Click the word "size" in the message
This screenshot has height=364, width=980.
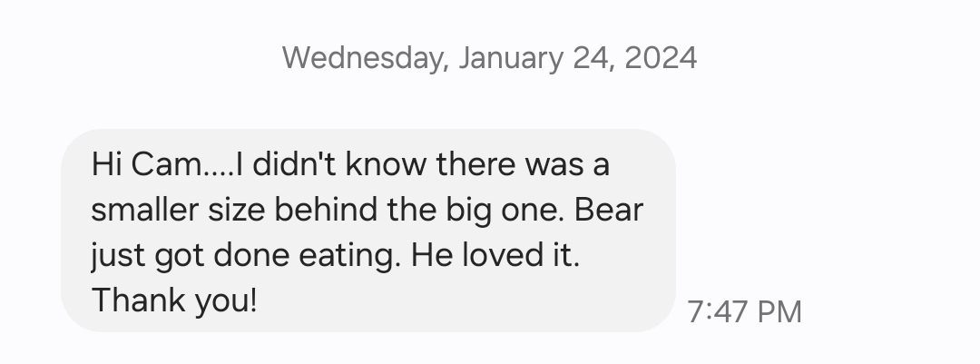coord(236,210)
